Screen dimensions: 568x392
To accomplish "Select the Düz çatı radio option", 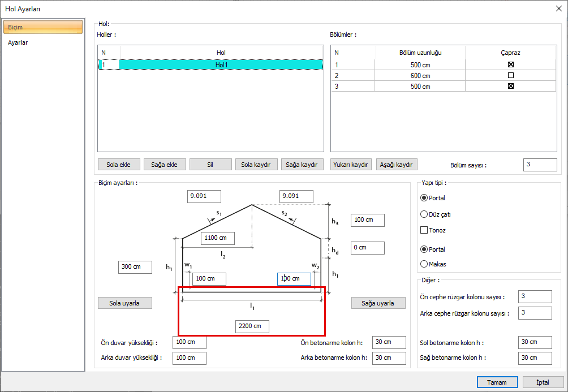I will tap(424, 214).
